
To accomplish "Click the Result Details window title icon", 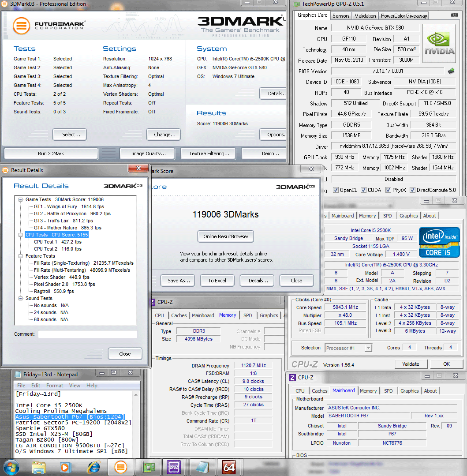I will [x=5, y=170].
